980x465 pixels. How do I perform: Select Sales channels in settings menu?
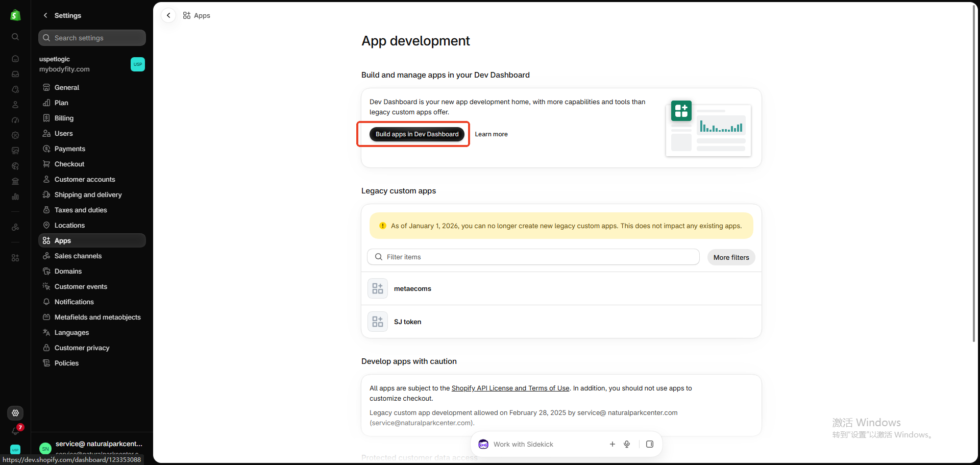pyautogui.click(x=92, y=256)
